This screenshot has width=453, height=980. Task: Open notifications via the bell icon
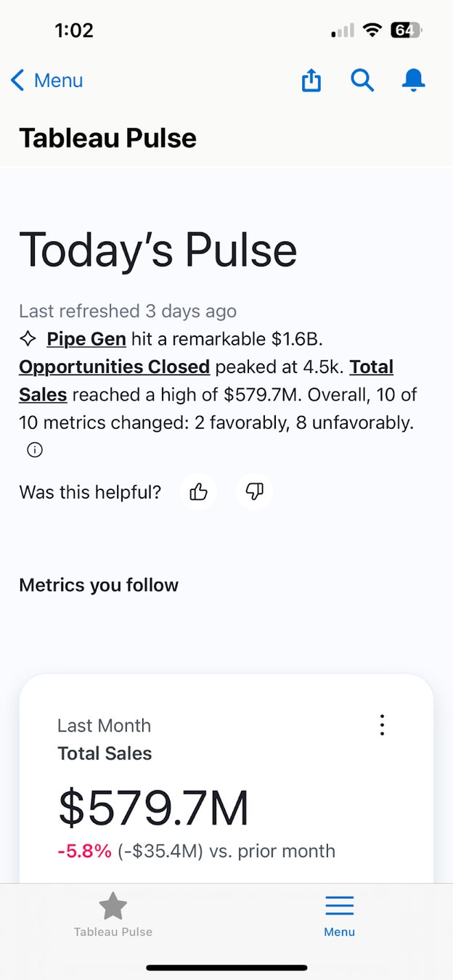[413, 81]
